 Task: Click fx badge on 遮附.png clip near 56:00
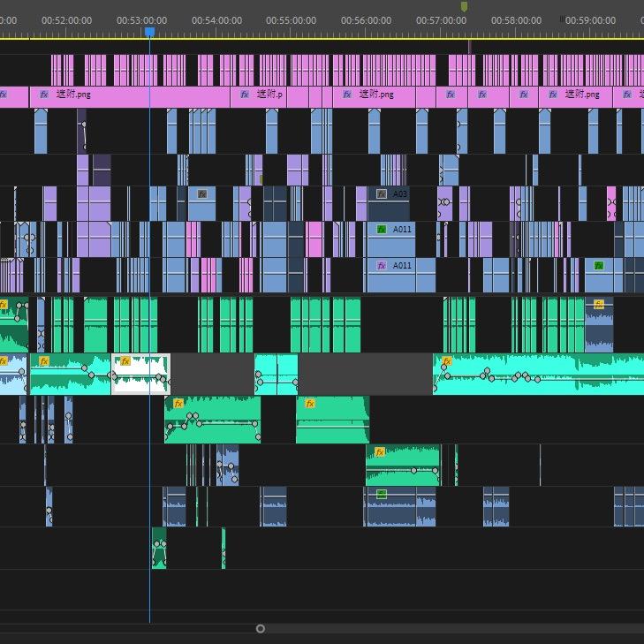[x=346, y=95]
